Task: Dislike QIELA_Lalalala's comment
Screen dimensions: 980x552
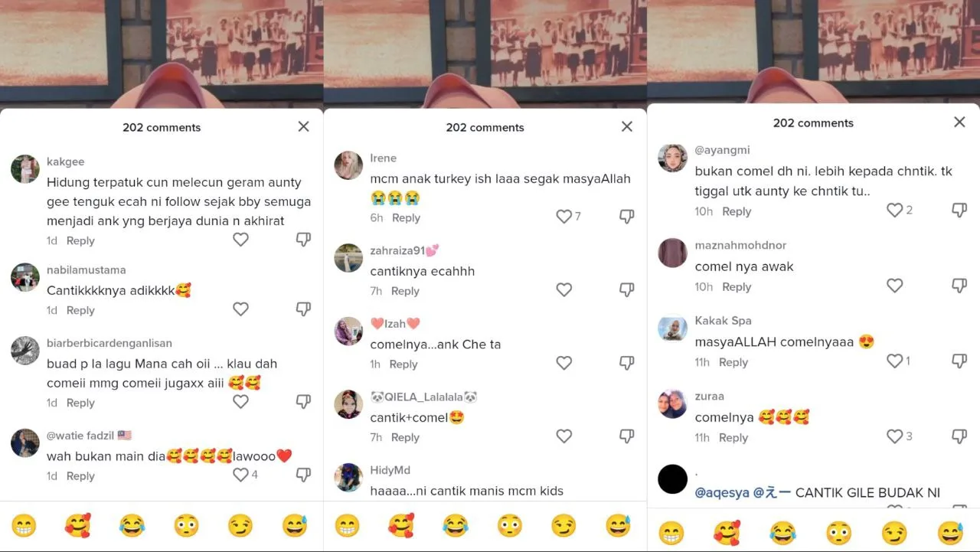Action: tap(626, 436)
